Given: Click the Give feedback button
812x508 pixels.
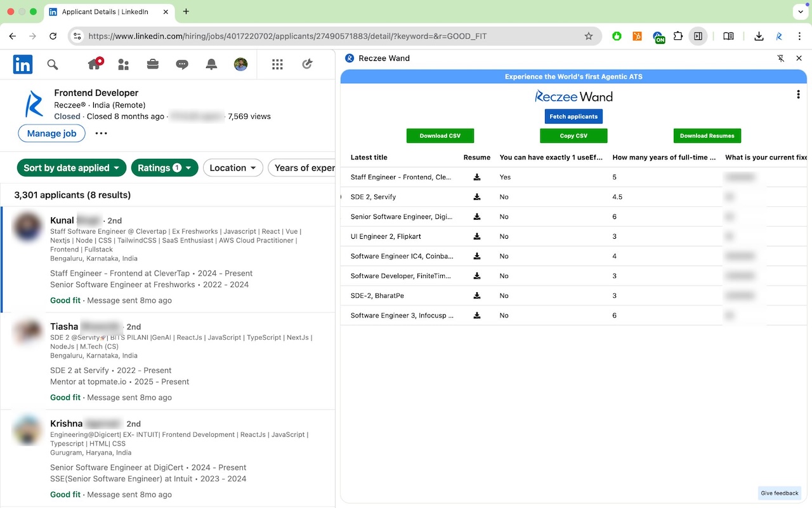Looking at the screenshot, I should click(780, 493).
